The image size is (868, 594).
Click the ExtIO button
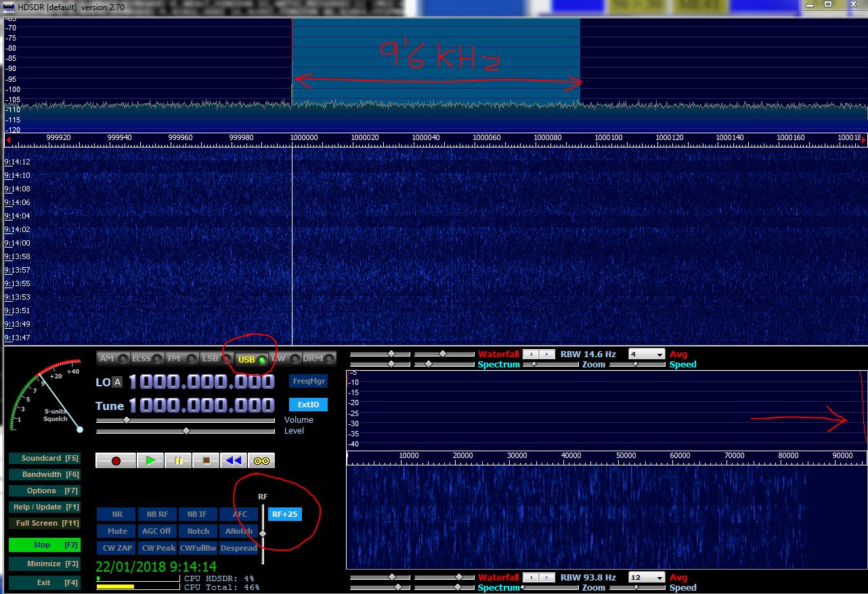[x=308, y=405]
